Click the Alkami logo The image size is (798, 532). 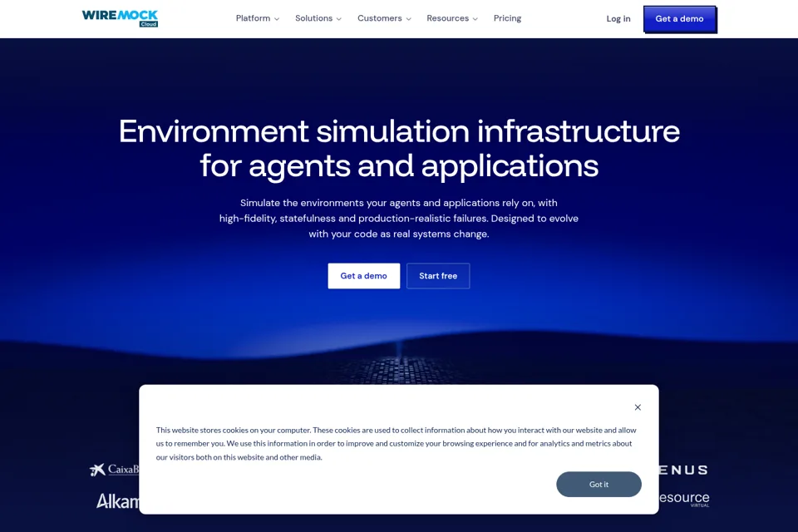tap(118, 501)
